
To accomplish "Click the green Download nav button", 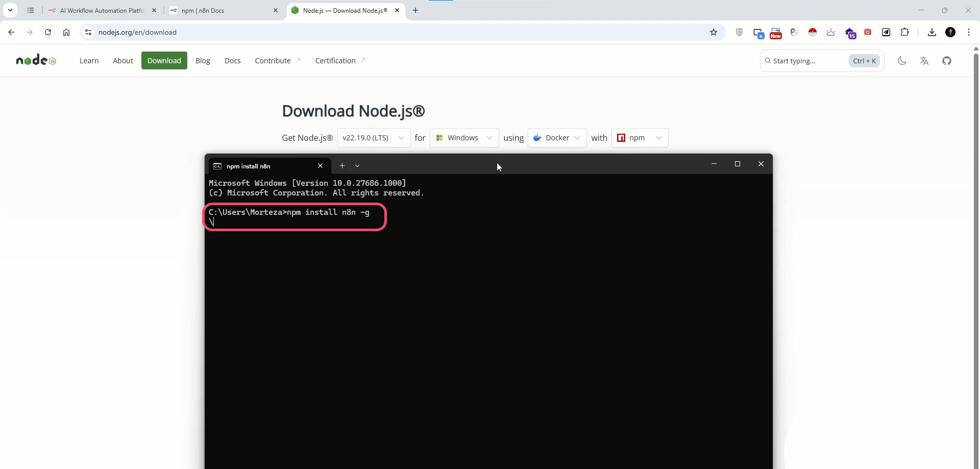I will coord(164,61).
